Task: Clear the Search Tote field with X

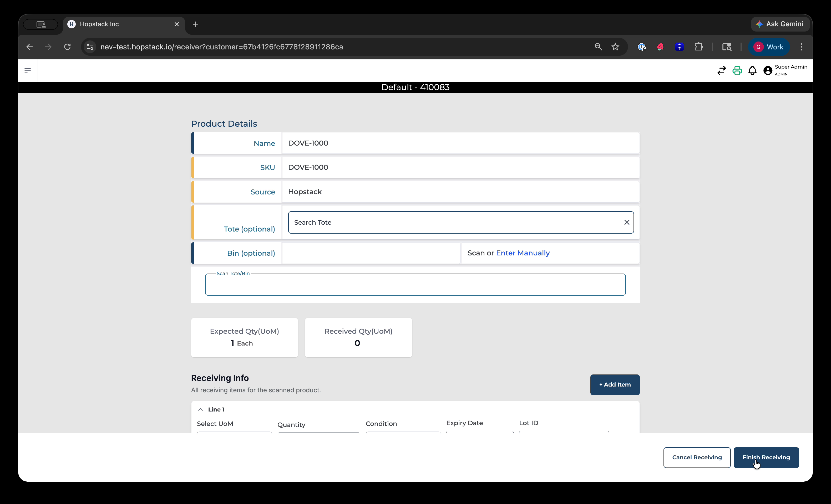Action: (x=627, y=222)
